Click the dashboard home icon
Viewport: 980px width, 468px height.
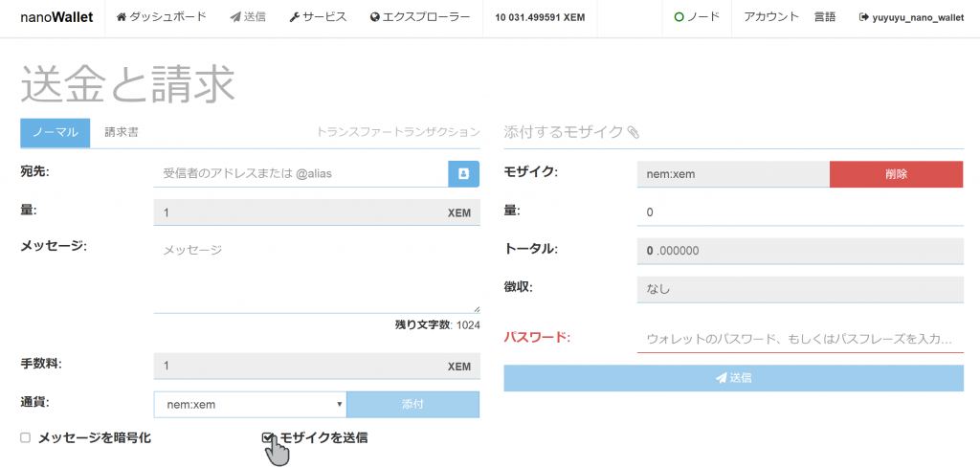(122, 17)
